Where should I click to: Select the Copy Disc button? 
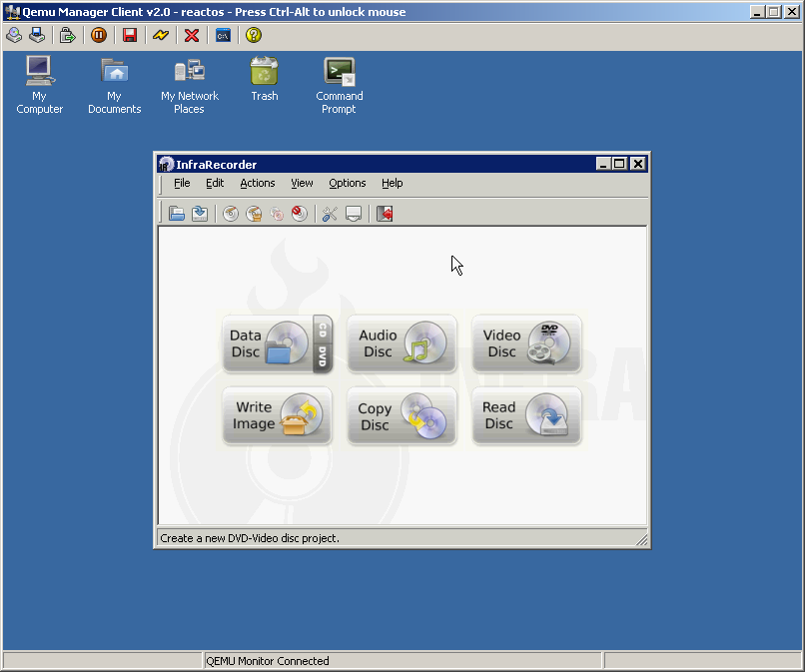[402, 416]
